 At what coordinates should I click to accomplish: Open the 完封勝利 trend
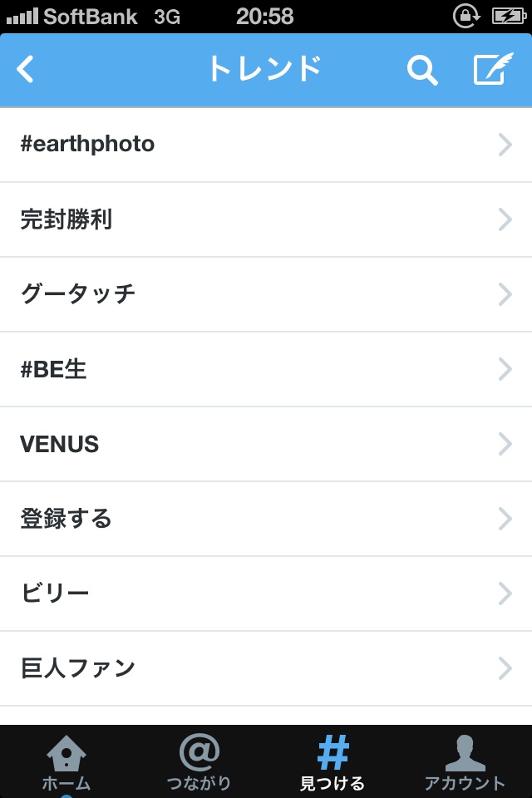coord(66,219)
